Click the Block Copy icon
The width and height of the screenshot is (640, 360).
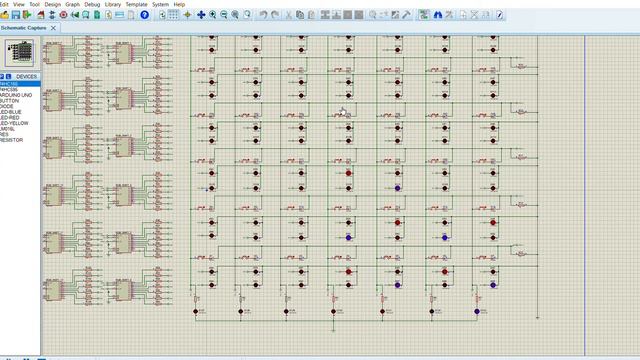[325, 15]
